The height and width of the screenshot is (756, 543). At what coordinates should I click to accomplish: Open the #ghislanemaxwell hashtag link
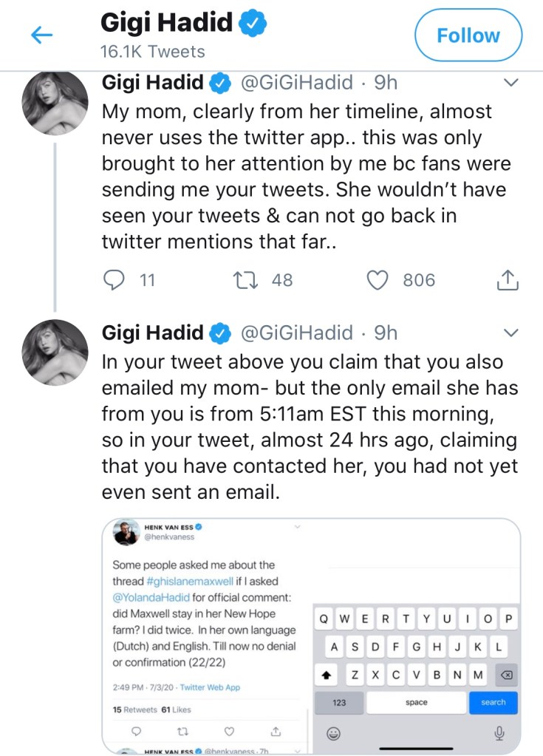click(x=182, y=581)
